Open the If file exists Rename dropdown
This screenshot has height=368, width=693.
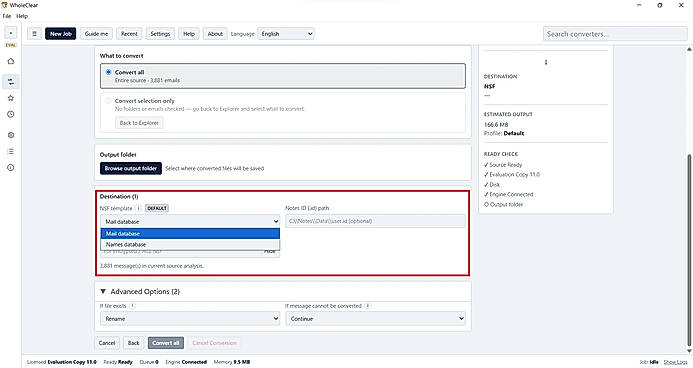coord(190,319)
